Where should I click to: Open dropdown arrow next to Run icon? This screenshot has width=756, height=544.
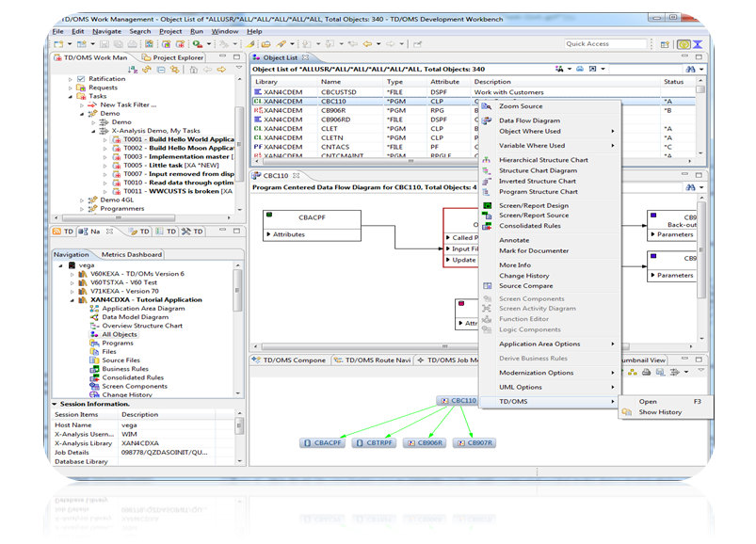coord(209,44)
